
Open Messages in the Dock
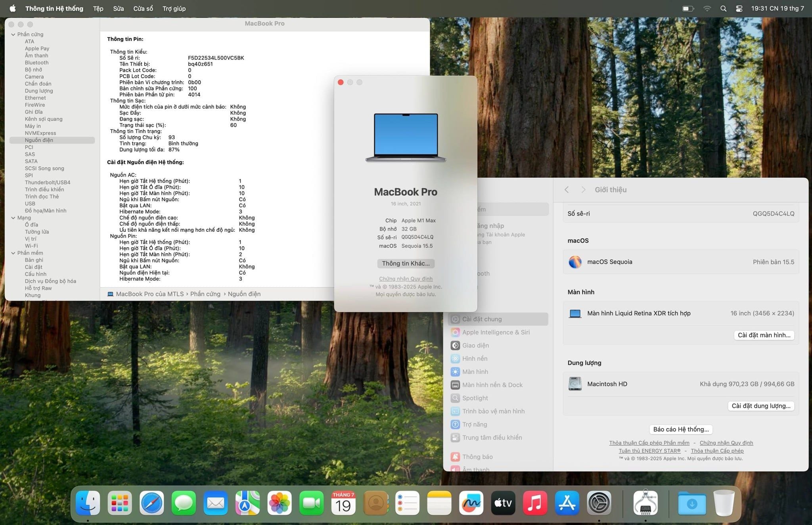[x=184, y=503]
